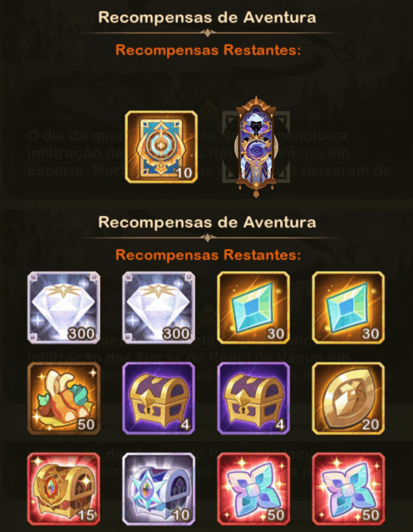Tap the first purple treasure chest showing 4
This screenshot has width=413, height=532.
(x=158, y=398)
